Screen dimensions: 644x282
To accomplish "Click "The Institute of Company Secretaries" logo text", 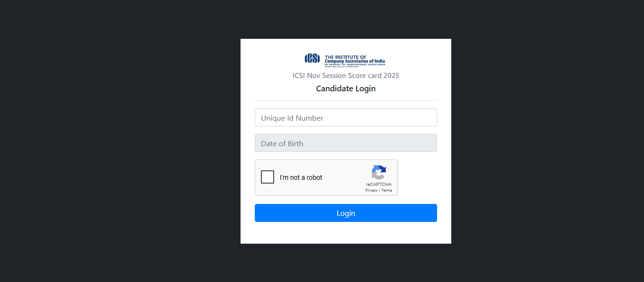I will (x=355, y=59).
